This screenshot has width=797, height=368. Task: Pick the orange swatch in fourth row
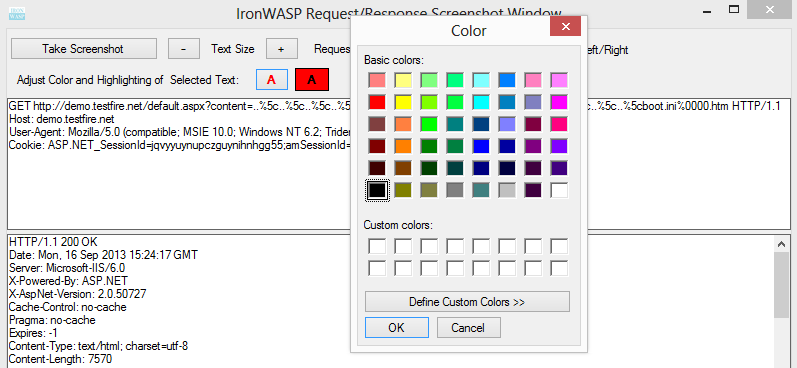(403, 146)
